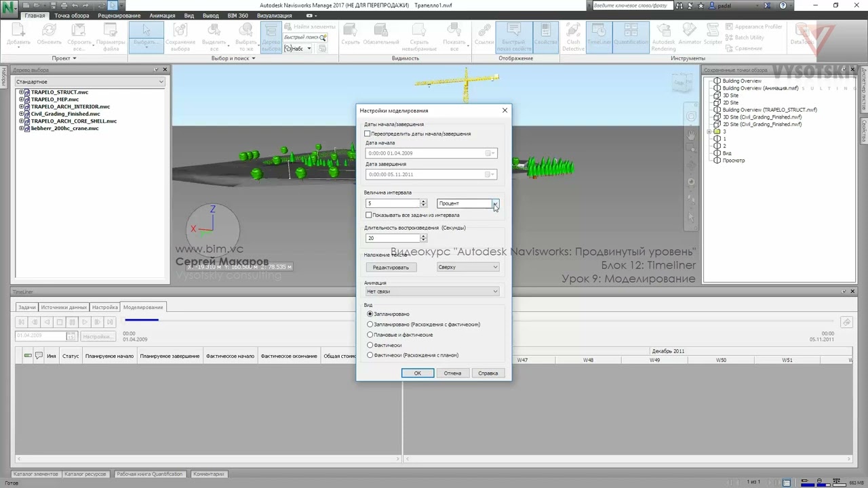The height and width of the screenshot is (488, 868).
Task: Open the Autodesk Rendering tool
Action: [x=663, y=36]
